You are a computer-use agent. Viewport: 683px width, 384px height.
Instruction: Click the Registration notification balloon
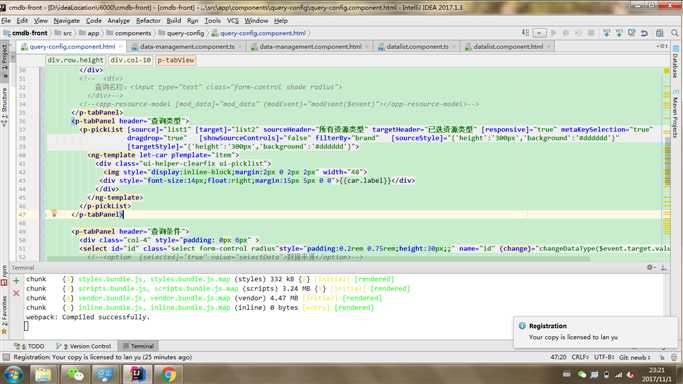click(595, 332)
